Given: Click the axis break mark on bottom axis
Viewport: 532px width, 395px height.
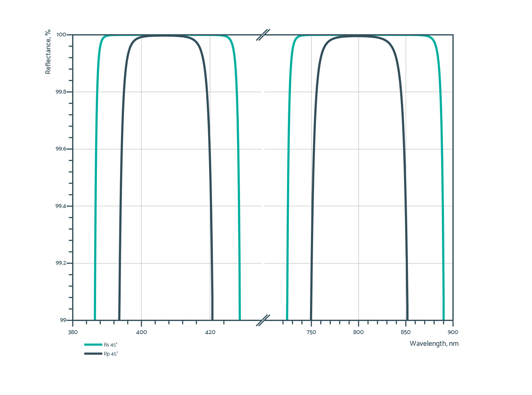Looking at the screenshot, I should coord(263,320).
